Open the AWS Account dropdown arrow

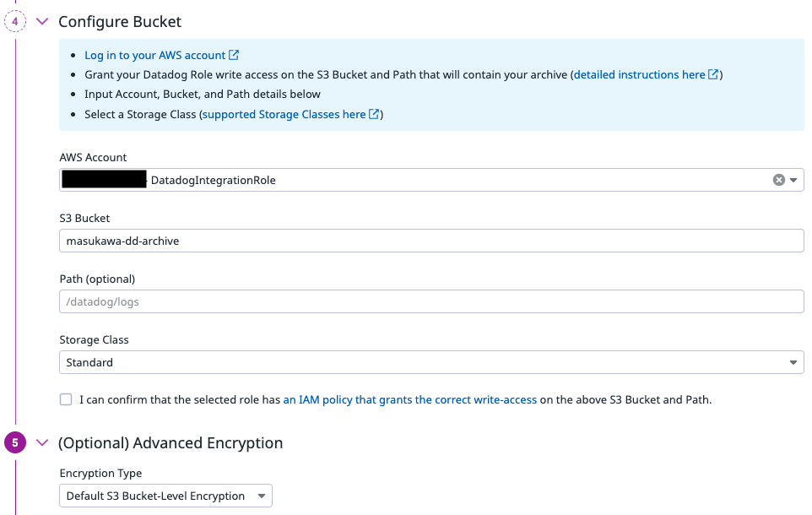click(x=793, y=180)
